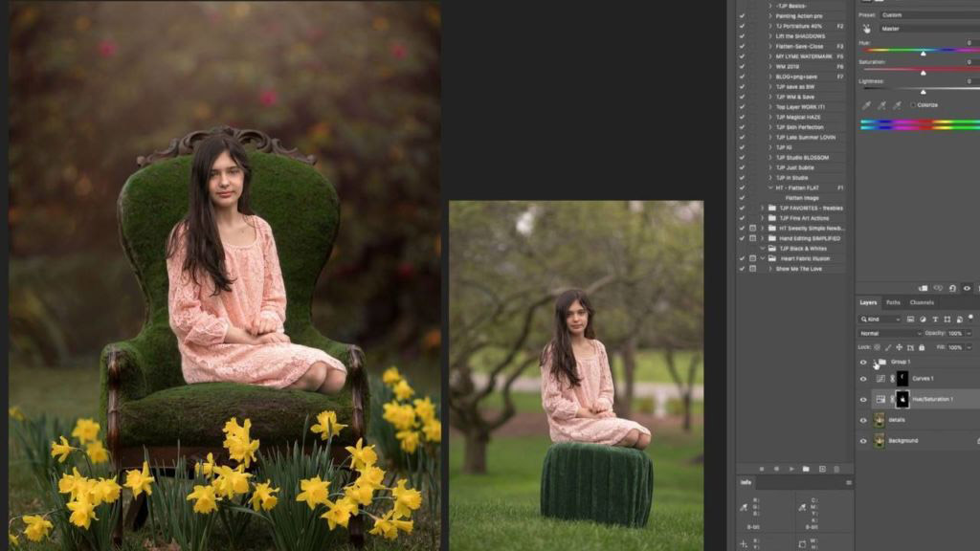Click the Curves 1 adjustment layer icon
Screen dimensions: 980x551
(880, 379)
